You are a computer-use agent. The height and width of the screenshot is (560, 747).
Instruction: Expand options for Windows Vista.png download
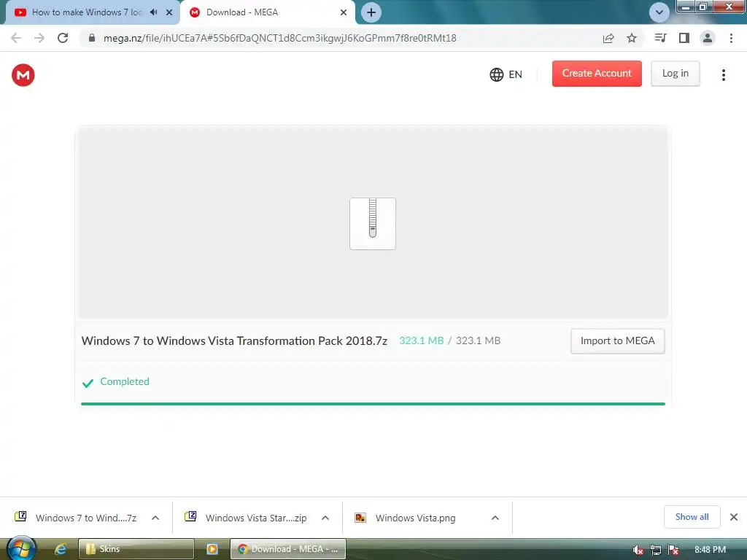pos(495,518)
